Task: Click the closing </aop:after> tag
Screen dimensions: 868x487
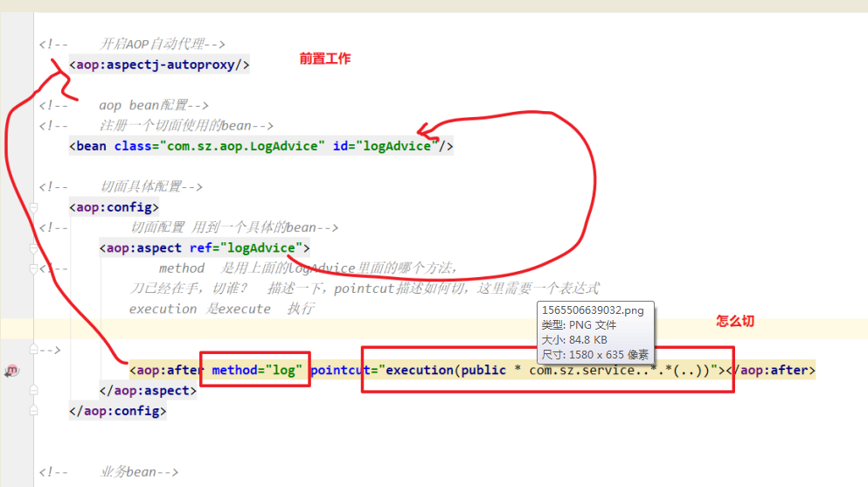Action: (x=771, y=370)
